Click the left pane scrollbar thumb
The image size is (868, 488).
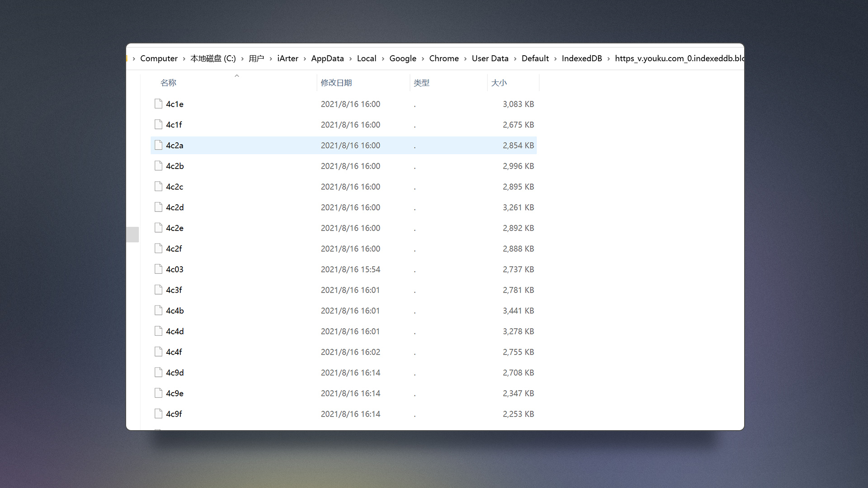tap(132, 234)
